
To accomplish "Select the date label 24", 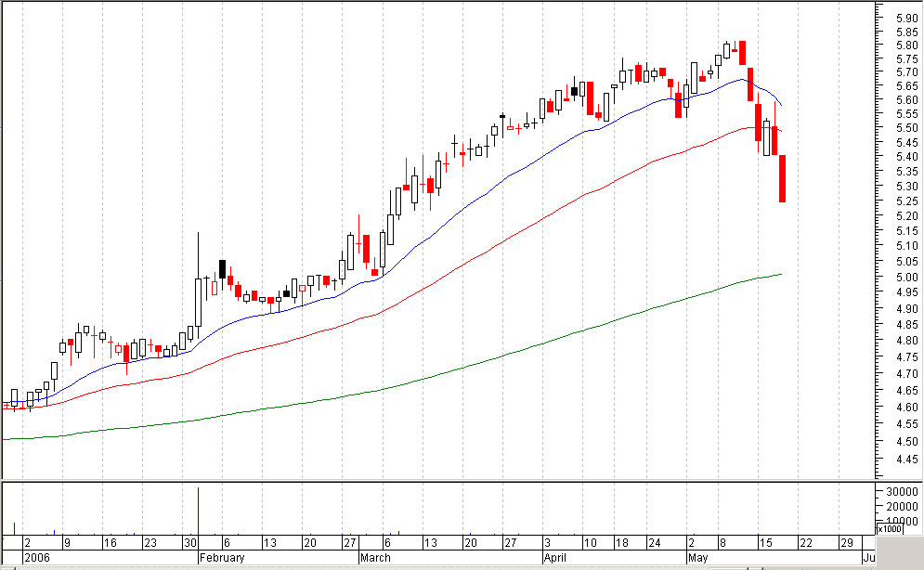I will (654, 543).
